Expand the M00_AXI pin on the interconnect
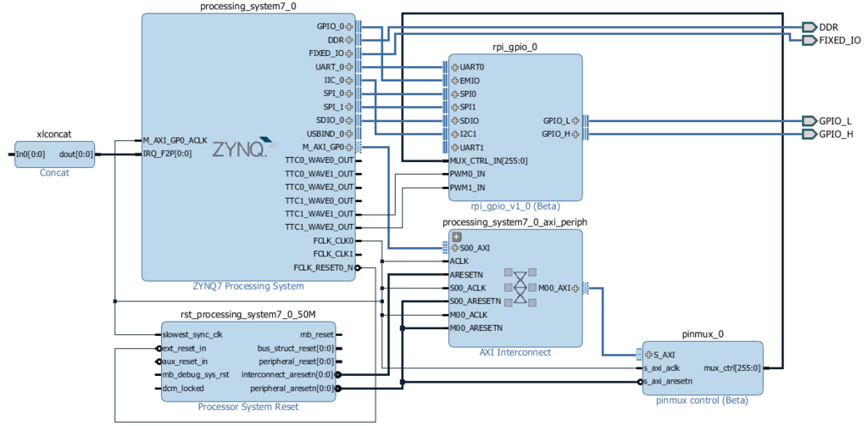Screen dimensions: 868x426 click(576, 288)
